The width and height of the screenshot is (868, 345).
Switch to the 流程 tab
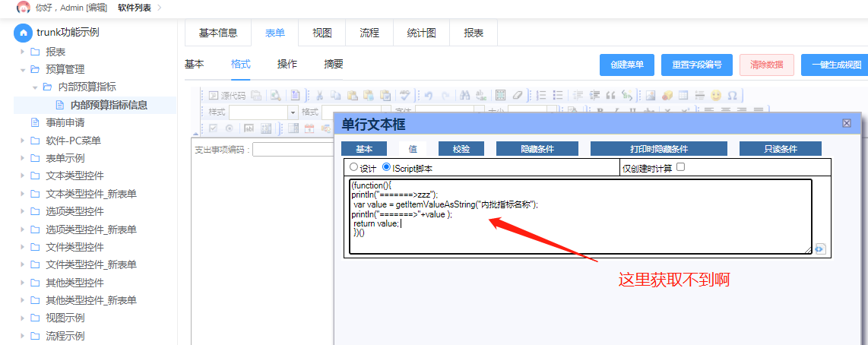click(x=370, y=33)
